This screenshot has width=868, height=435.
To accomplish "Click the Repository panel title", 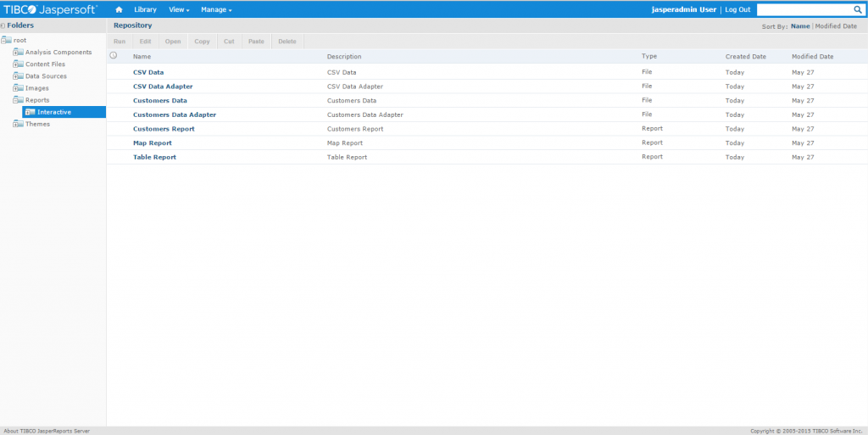I will pyautogui.click(x=132, y=25).
